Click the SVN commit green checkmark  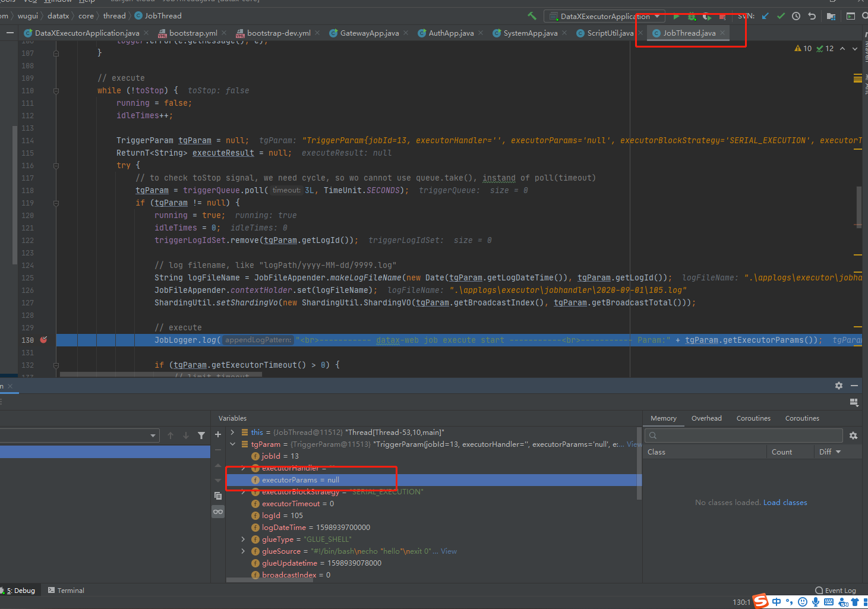click(781, 16)
